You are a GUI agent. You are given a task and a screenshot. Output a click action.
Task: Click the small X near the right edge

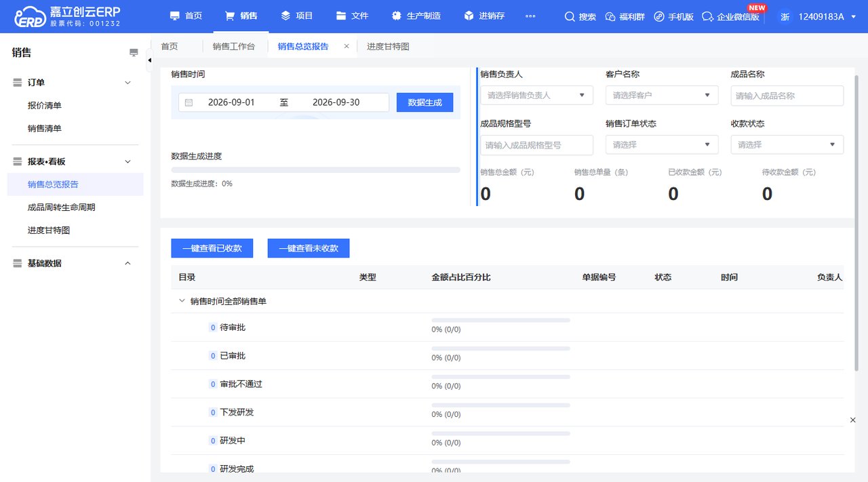tap(853, 420)
